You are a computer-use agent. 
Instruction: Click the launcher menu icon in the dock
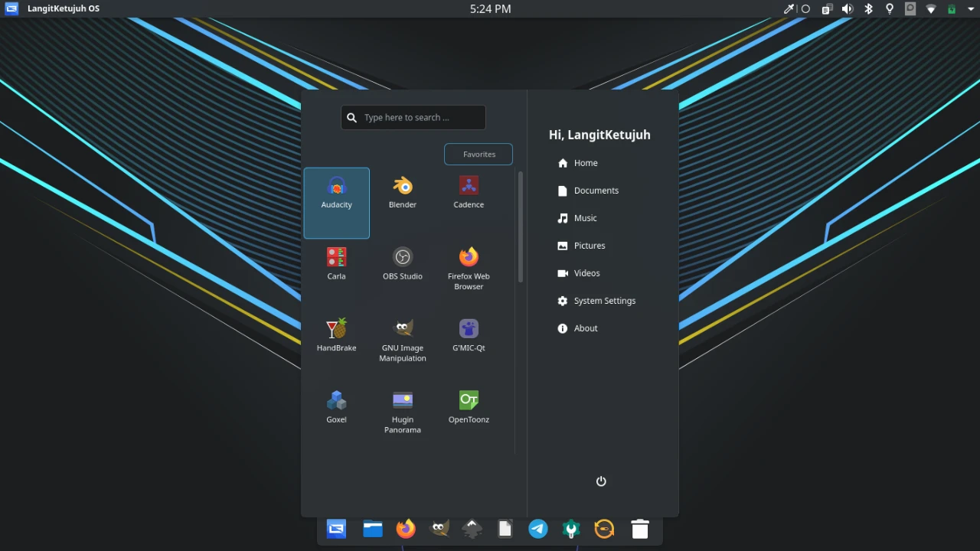click(x=336, y=529)
